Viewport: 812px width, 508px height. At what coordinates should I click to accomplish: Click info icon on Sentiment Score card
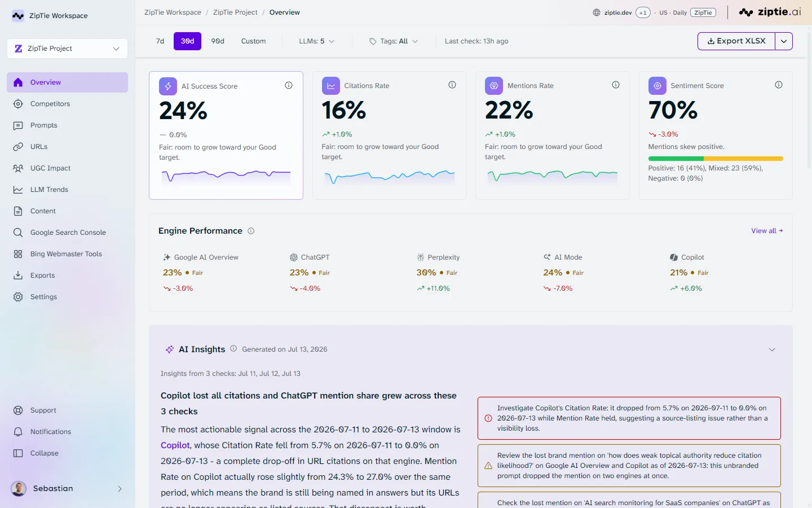coord(779,85)
